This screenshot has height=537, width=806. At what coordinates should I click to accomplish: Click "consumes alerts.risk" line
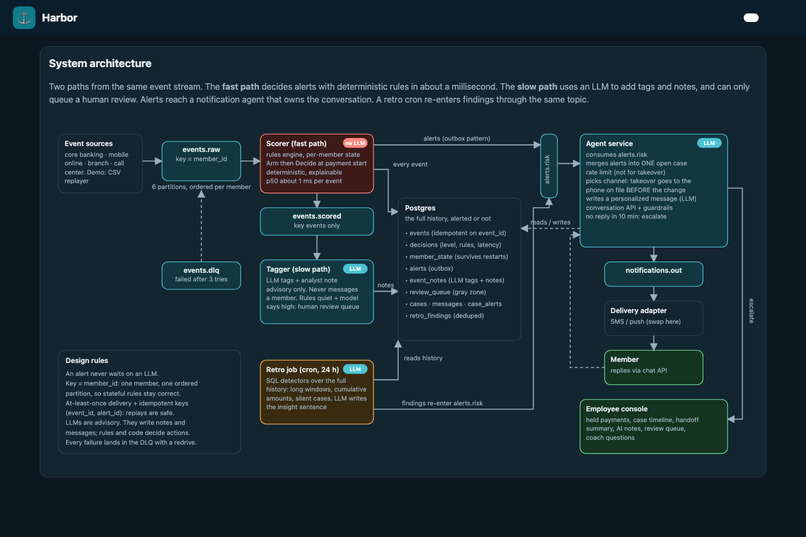coord(616,155)
